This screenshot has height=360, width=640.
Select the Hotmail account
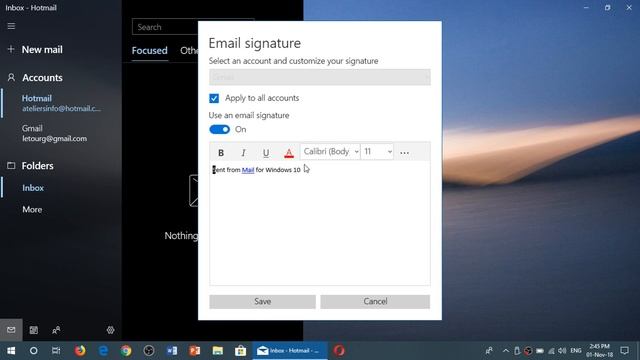click(x=61, y=103)
